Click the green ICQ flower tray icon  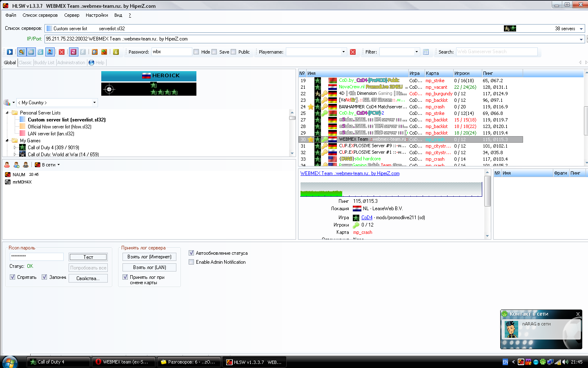click(x=543, y=362)
